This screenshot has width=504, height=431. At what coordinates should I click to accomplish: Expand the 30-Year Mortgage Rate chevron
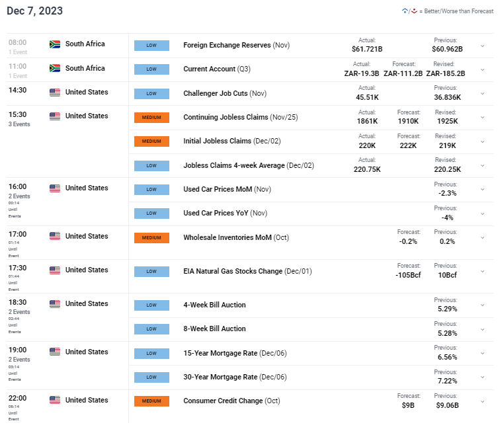(x=482, y=377)
